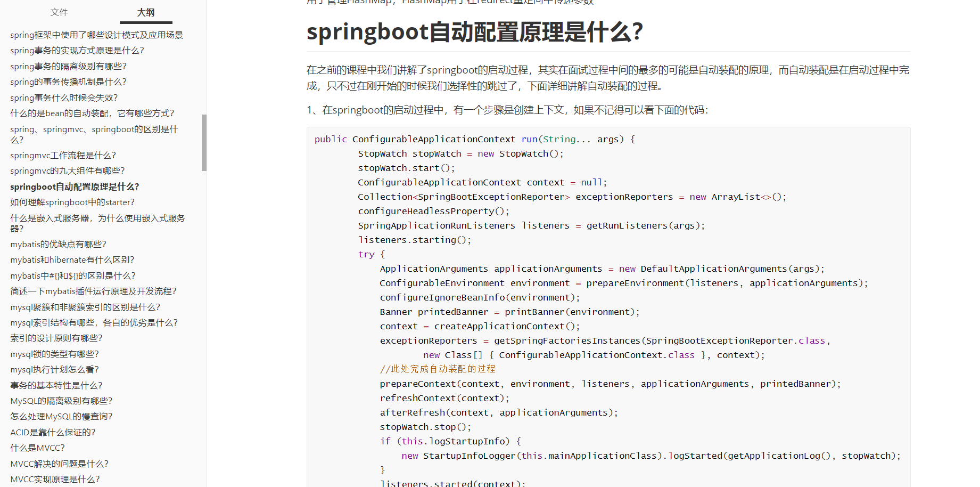Click code line configureHeadlessProperty();

(433, 211)
